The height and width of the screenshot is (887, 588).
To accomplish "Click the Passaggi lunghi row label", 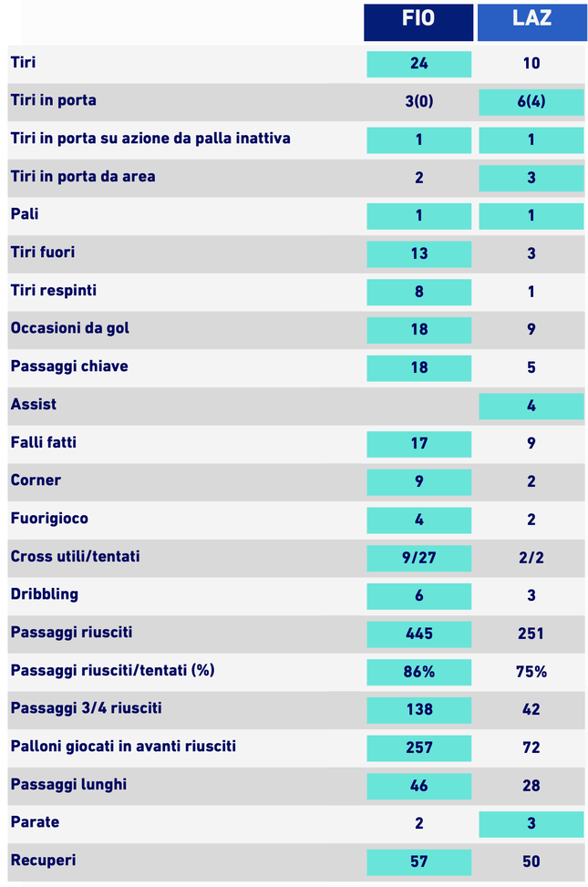I will pyautogui.click(x=68, y=784).
